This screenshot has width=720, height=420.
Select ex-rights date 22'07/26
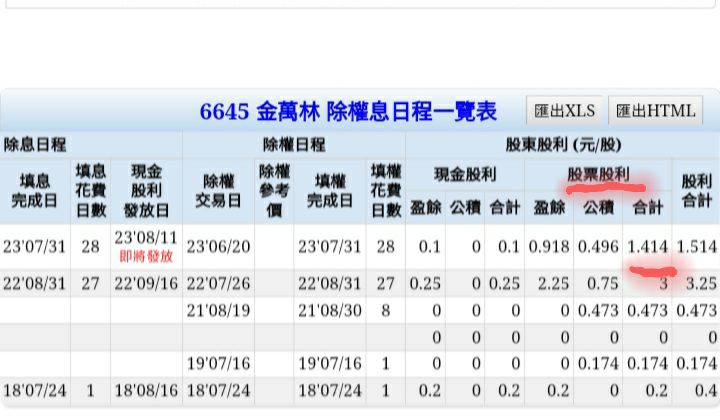click(219, 284)
